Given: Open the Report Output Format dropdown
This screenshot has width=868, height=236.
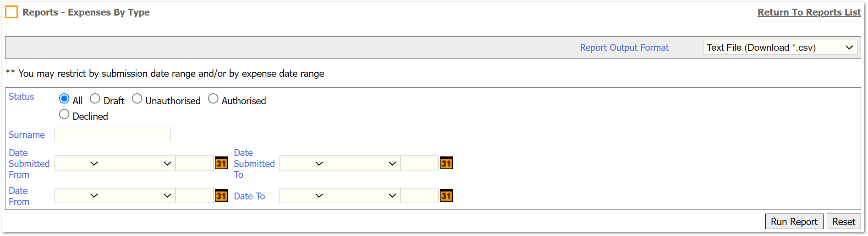Looking at the screenshot, I should pos(780,48).
